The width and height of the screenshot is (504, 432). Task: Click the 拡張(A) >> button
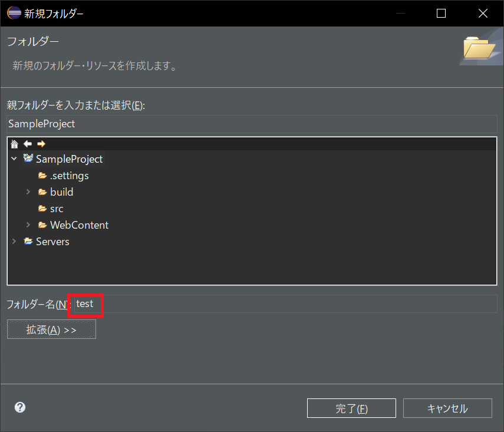click(51, 329)
